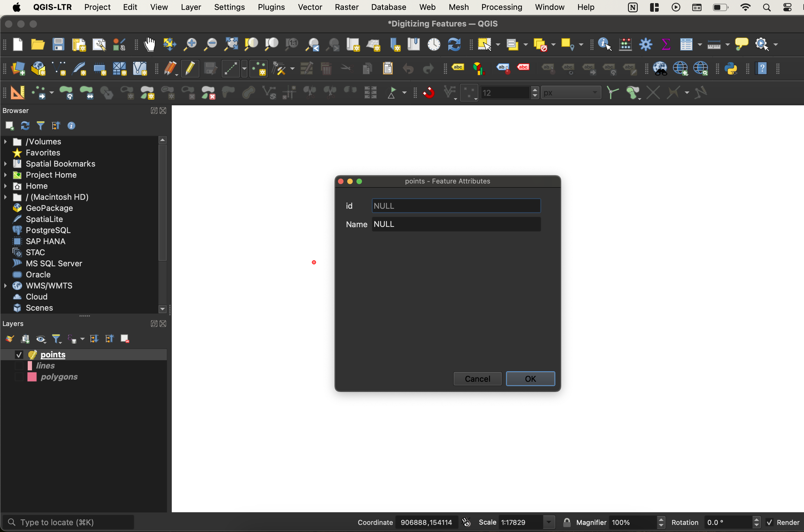Screen dimensions: 804x532
Task: Click the Toggle Editing pencil icon
Action: click(190, 69)
